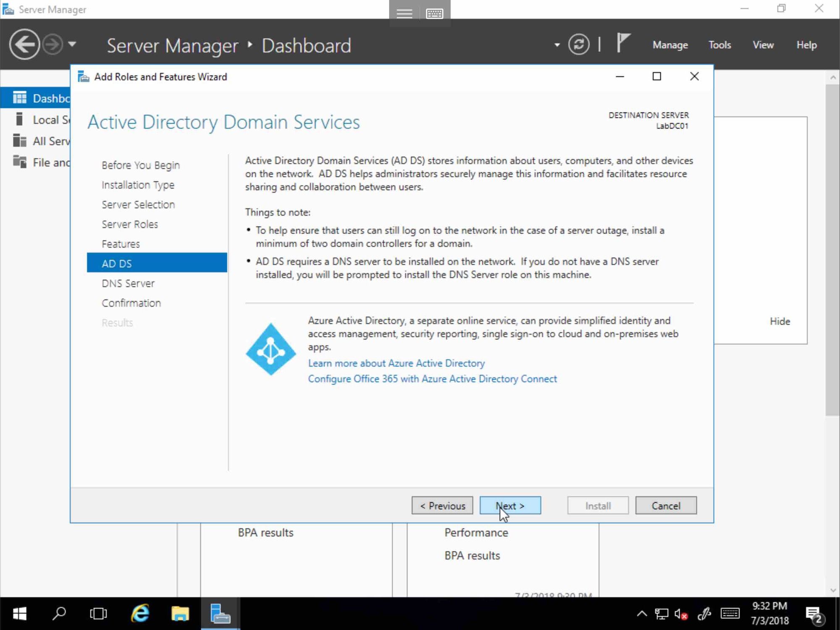Open the navigation history dropdown arrow
Screen dimensions: 840x630
pos(72,44)
